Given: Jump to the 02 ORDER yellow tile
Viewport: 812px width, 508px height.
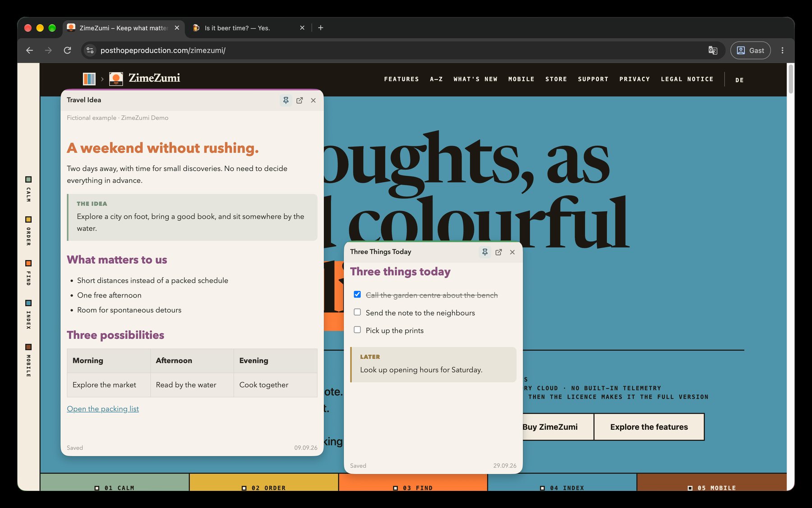Looking at the screenshot, I should 264,482.
